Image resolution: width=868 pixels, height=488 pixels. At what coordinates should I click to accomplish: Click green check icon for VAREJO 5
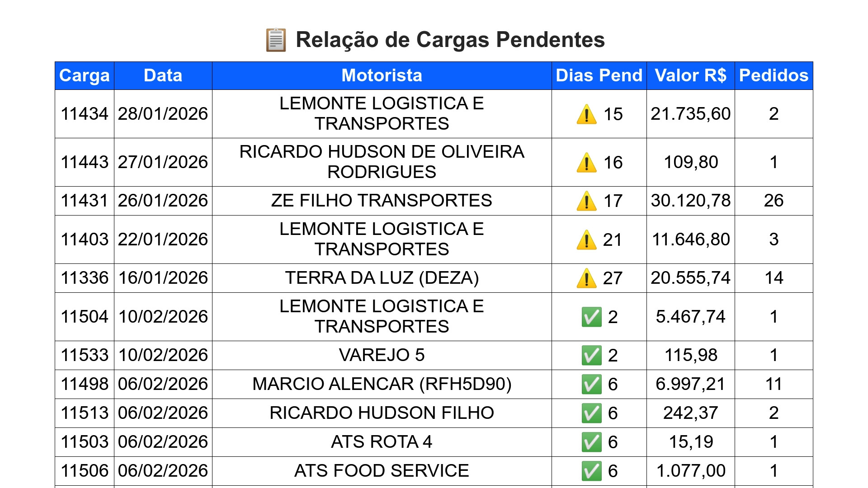[x=591, y=355]
